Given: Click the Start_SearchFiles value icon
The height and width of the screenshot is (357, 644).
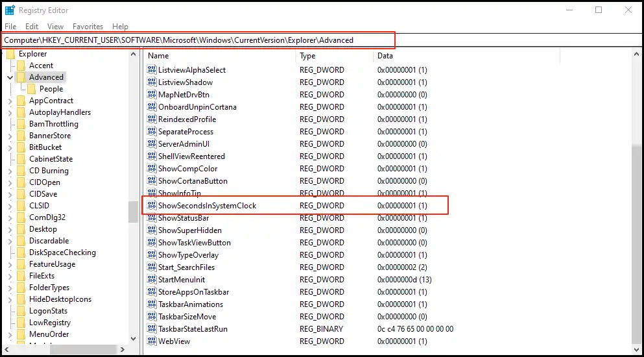Looking at the screenshot, I should (x=152, y=267).
